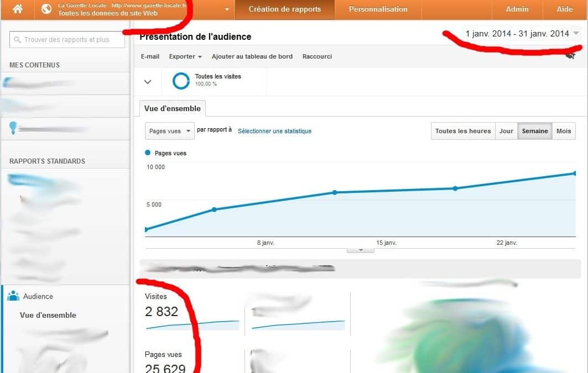Select Vue d'ensemble in the sidebar
588x373 pixels.
[48, 316]
